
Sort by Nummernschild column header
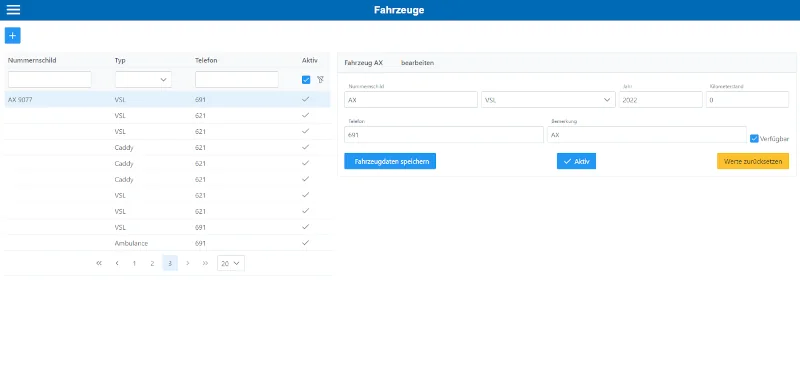pos(32,60)
